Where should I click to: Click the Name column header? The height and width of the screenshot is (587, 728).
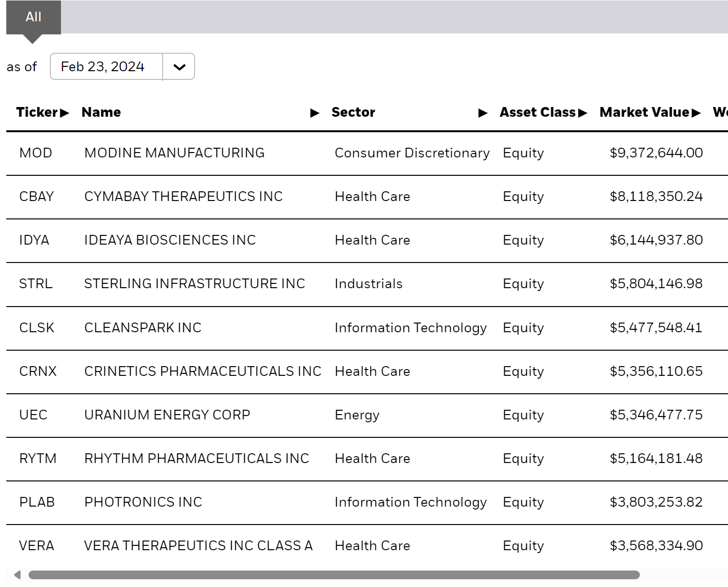(101, 112)
